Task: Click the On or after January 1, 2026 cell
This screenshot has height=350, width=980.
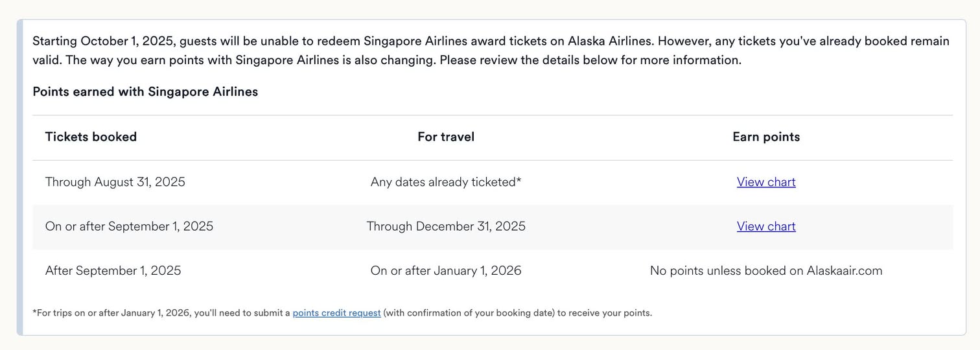Action: click(446, 271)
